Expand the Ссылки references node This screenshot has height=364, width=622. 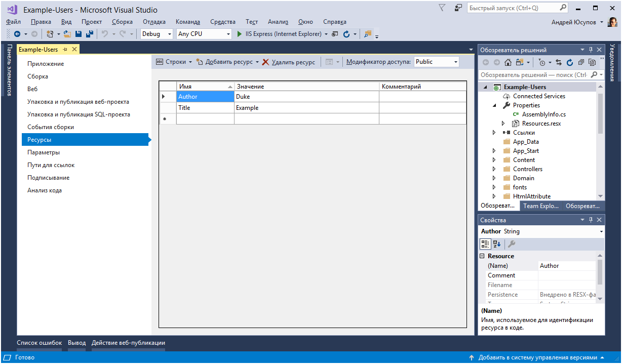(x=494, y=133)
